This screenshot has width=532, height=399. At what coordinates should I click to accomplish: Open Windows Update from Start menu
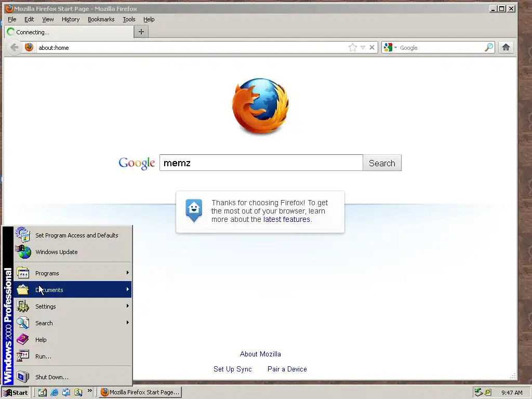click(73, 252)
